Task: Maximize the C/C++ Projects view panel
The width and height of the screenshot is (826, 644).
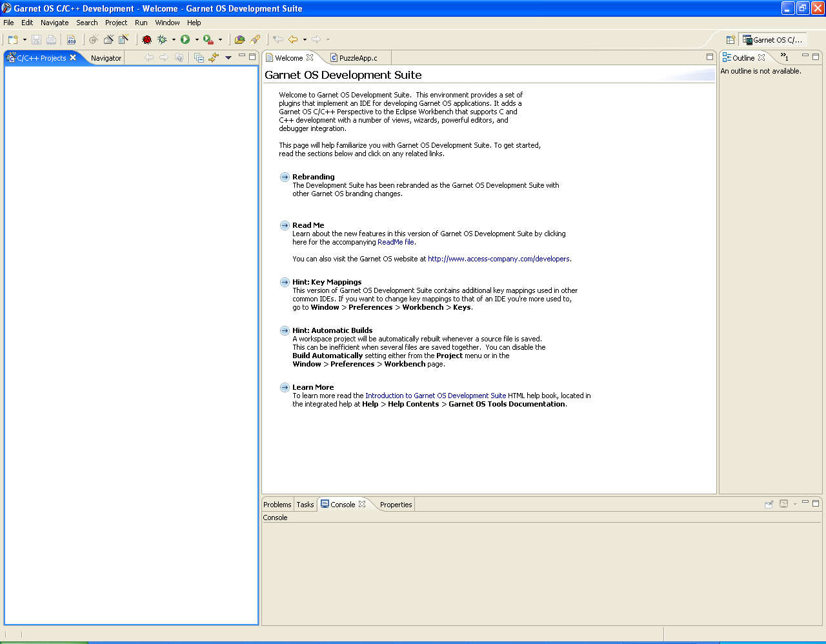Action: click(252, 57)
